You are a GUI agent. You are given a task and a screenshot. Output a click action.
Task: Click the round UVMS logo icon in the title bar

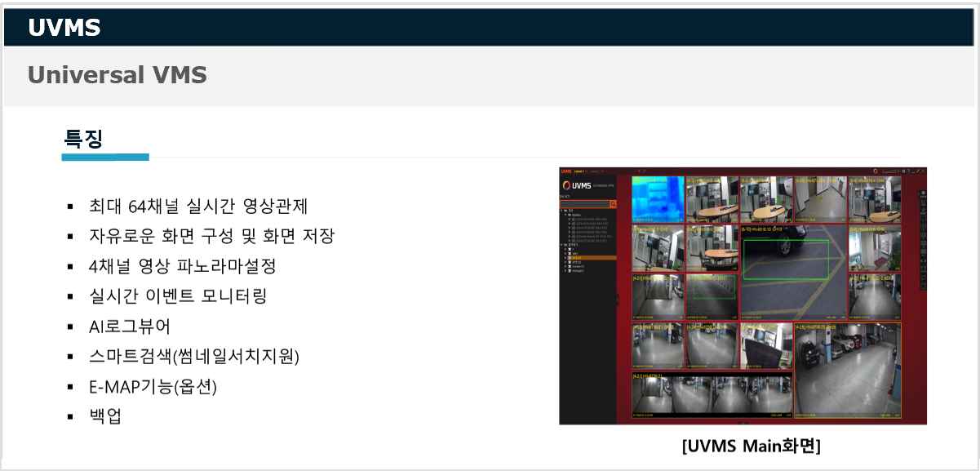pyautogui.click(x=875, y=171)
